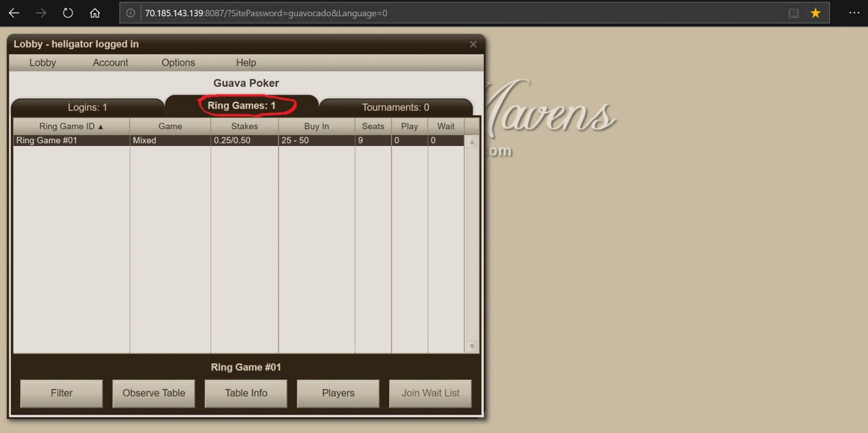Open the Lobby menu
This screenshot has width=868, height=433.
pos(42,62)
